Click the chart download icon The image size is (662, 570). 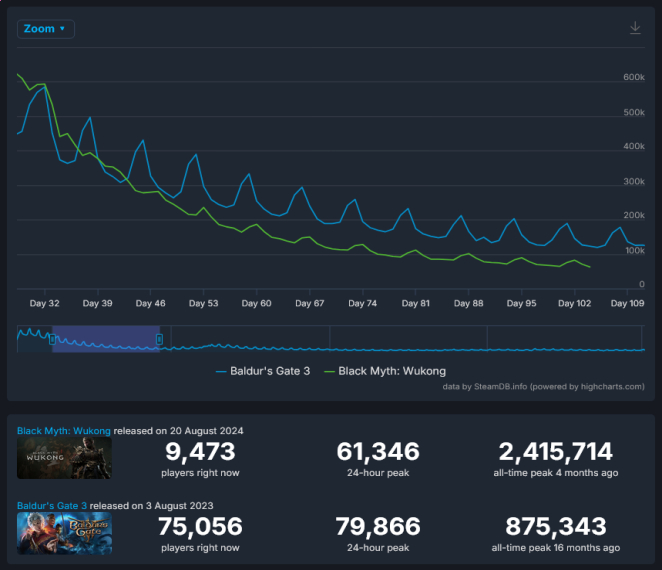click(x=635, y=28)
